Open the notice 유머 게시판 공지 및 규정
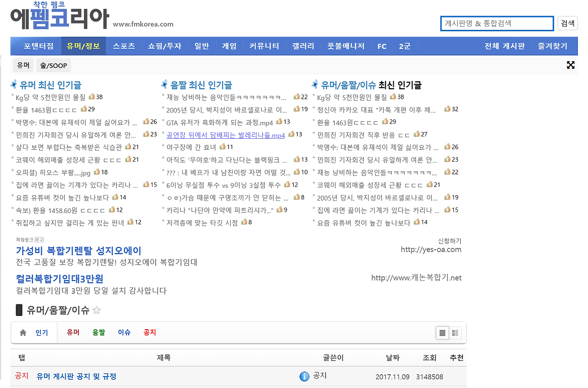Viewport: 588px width, 388px height. 76,377
